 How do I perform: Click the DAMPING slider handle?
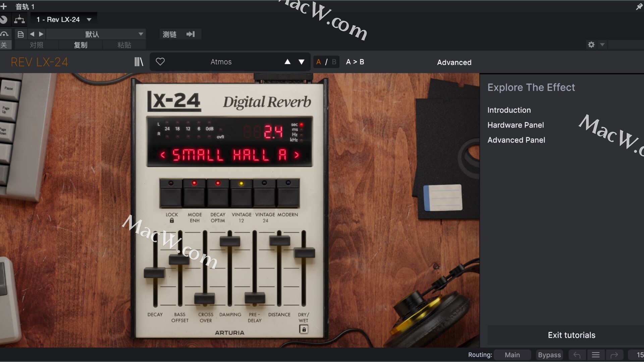coord(230,241)
